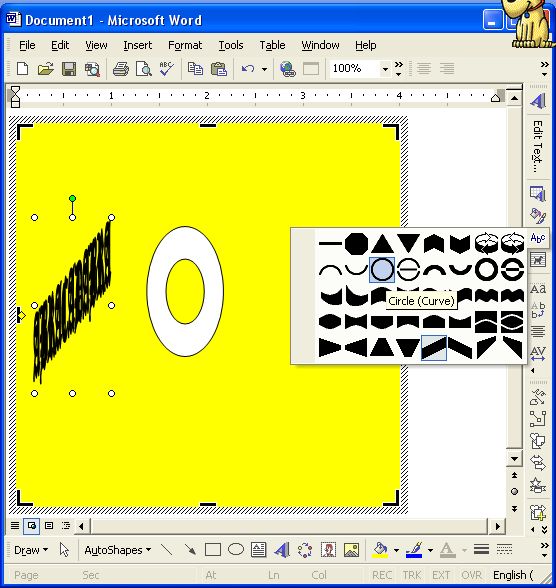Open the Fill Color dropdown arrow
The image size is (556, 588).
[x=396, y=550]
